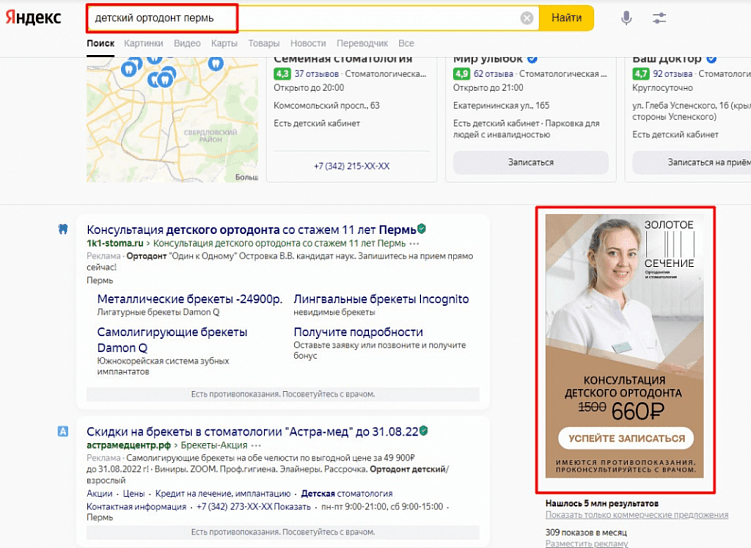Open астрамедцентр.рф domain link
Viewport: 751px width, 548px height.
click(x=128, y=445)
